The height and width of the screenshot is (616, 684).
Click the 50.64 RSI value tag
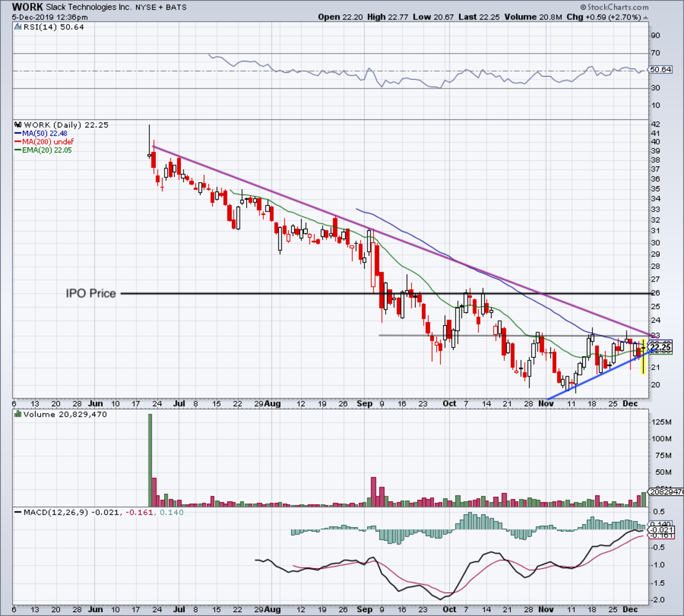[660, 70]
